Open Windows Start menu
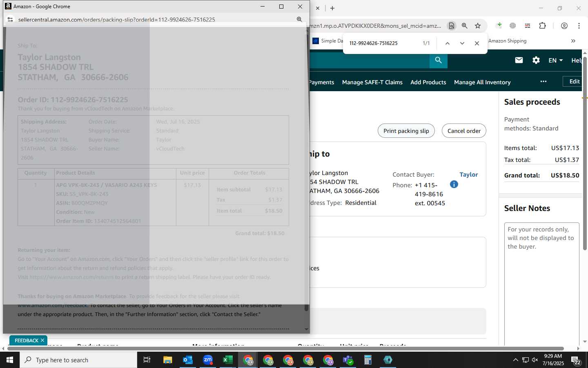The width and height of the screenshot is (588, 368). (10, 360)
